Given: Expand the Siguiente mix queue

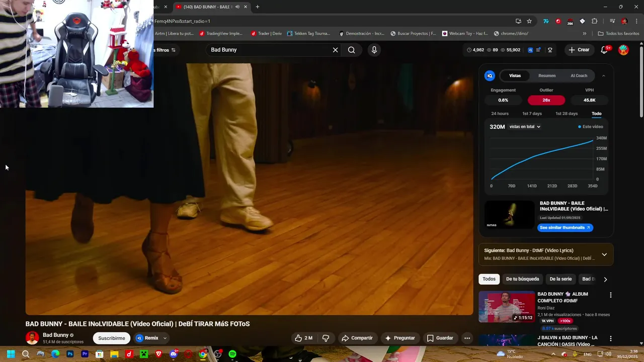Looking at the screenshot, I should 604,254.
